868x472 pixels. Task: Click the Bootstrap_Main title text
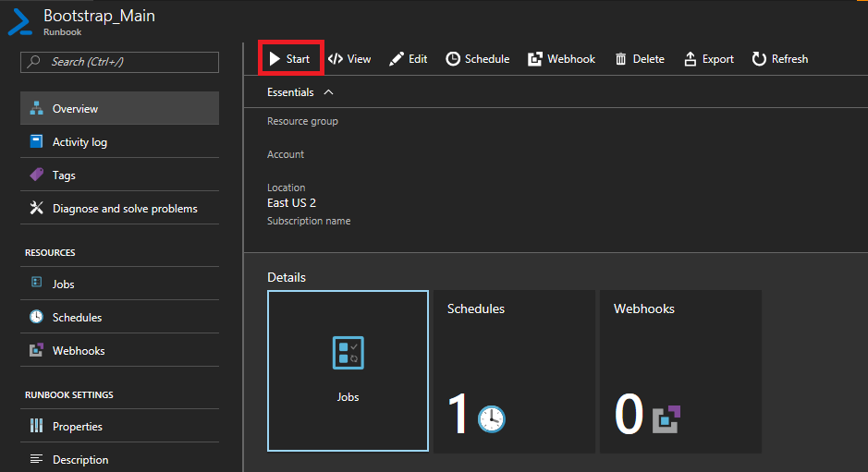click(100, 16)
